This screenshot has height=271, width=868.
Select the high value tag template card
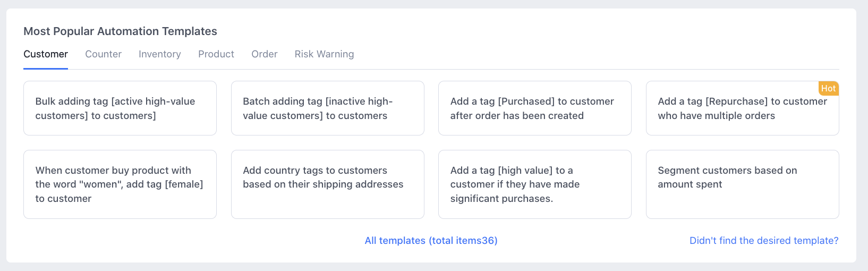(535, 184)
